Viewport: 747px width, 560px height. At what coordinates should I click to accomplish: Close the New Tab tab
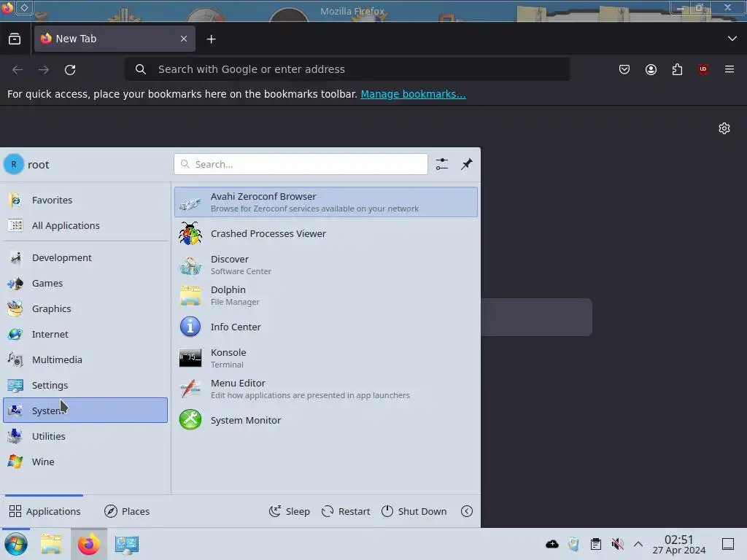point(184,39)
